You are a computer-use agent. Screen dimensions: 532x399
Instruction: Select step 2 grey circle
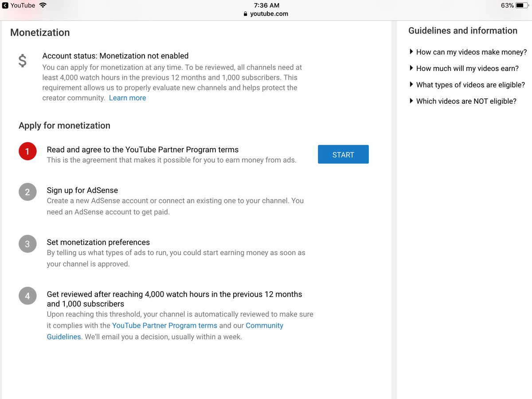(27, 192)
